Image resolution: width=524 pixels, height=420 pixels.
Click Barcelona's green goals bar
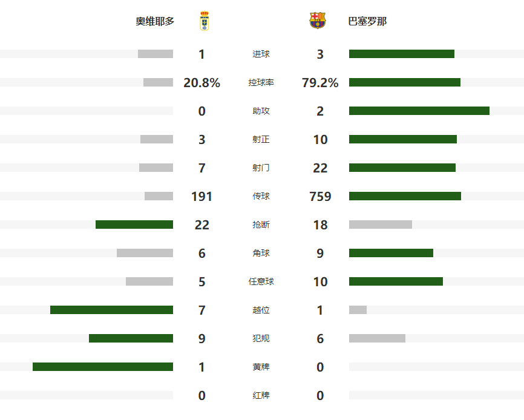click(x=401, y=54)
